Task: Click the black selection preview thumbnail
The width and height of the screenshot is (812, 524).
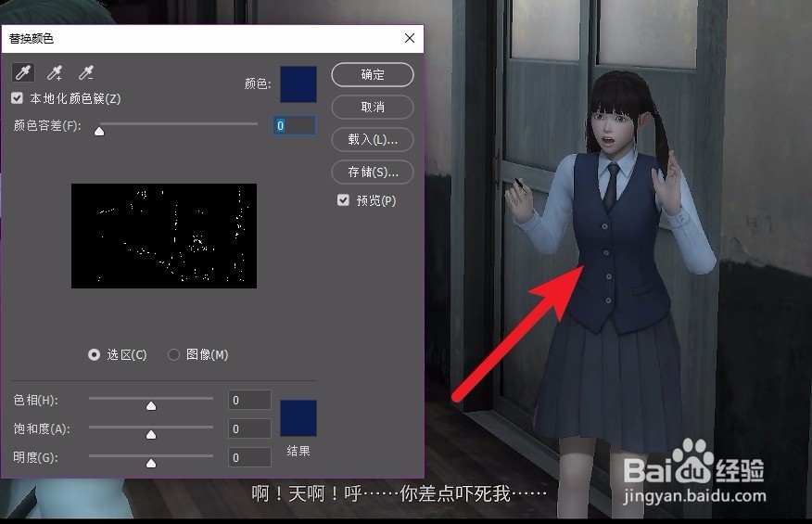Action: [164, 236]
